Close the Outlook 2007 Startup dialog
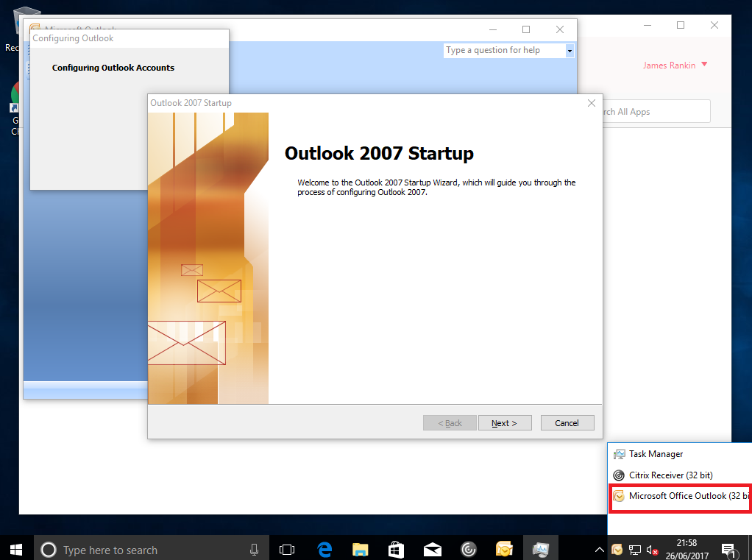Image resolution: width=752 pixels, height=560 pixels. [x=592, y=103]
